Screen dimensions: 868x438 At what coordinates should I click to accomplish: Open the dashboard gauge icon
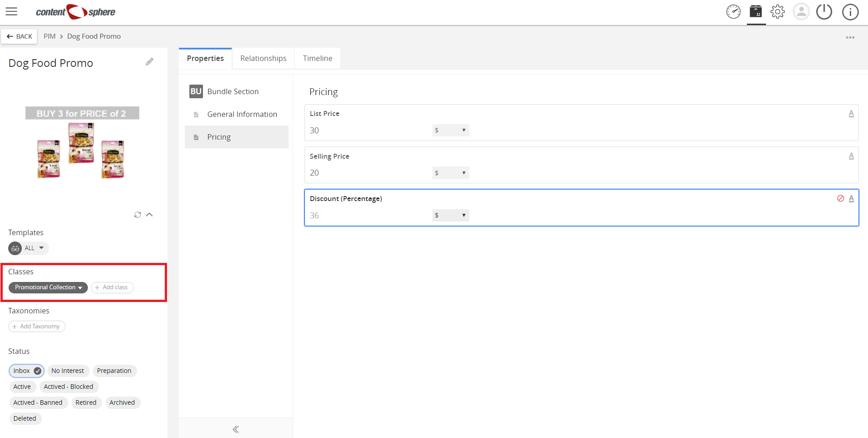click(x=733, y=12)
